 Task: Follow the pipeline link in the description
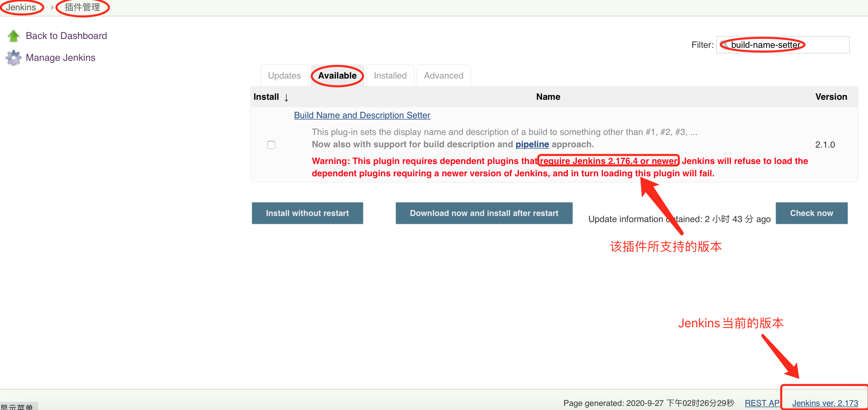pyautogui.click(x=532, y=145)
